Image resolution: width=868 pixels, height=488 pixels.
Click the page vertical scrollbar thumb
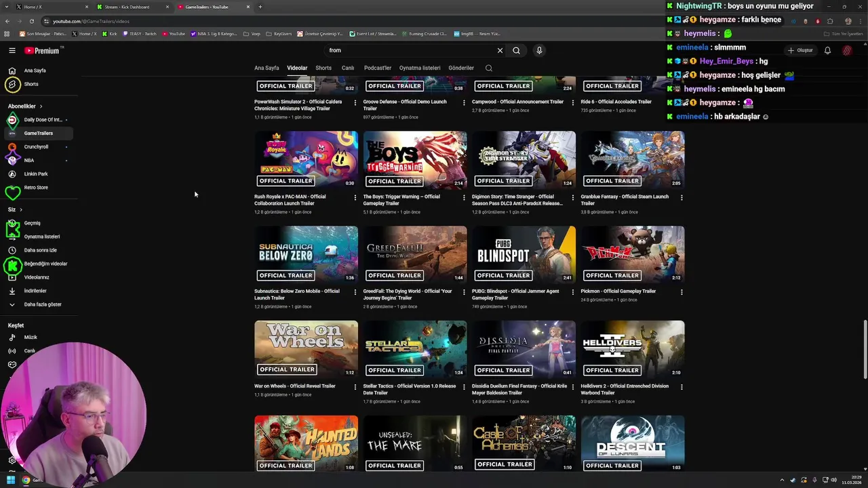pos(865,351)
